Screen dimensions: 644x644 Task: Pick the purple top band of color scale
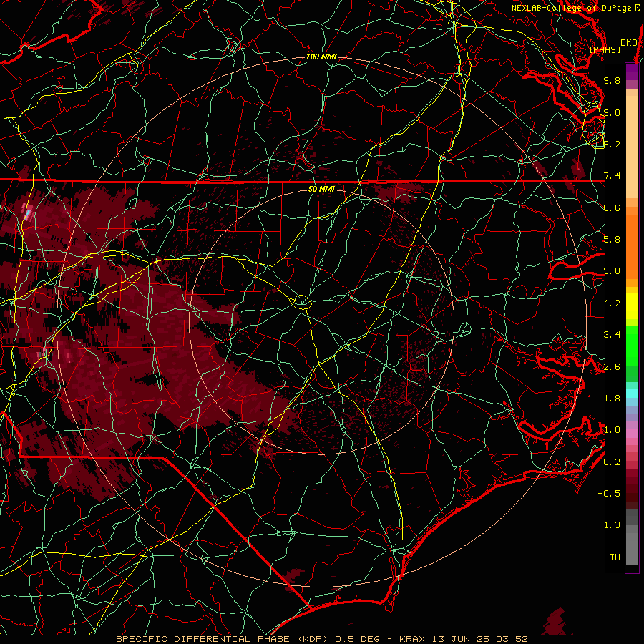pyautogui.click(x=632, y=72)
